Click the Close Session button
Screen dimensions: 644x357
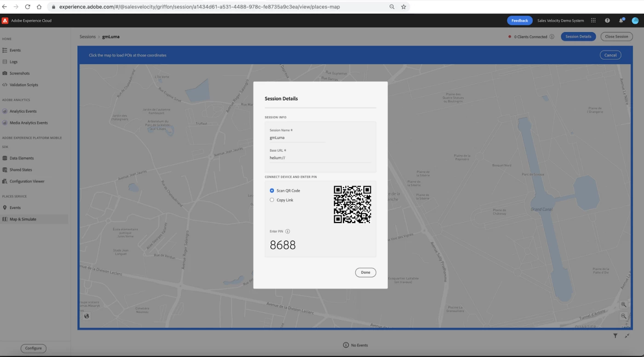click(616, 37)
